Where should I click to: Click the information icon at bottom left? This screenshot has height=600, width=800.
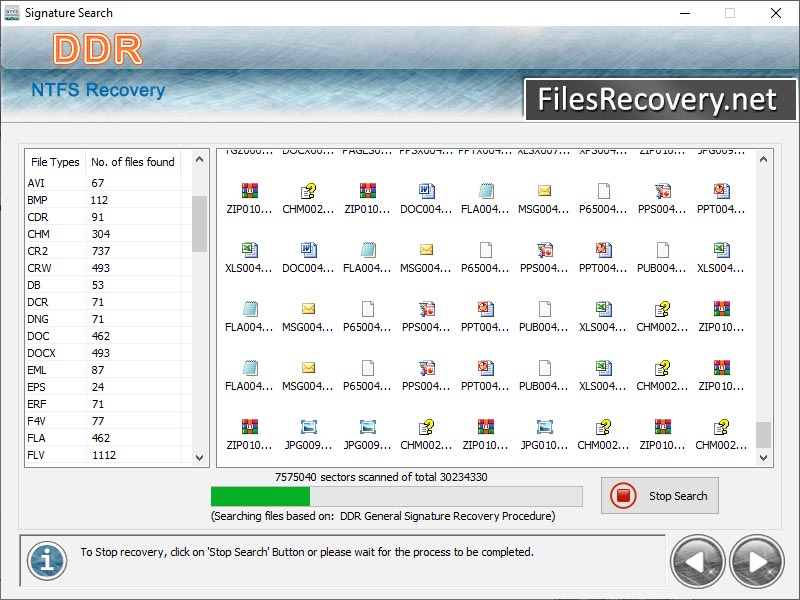tap(46, 561)
